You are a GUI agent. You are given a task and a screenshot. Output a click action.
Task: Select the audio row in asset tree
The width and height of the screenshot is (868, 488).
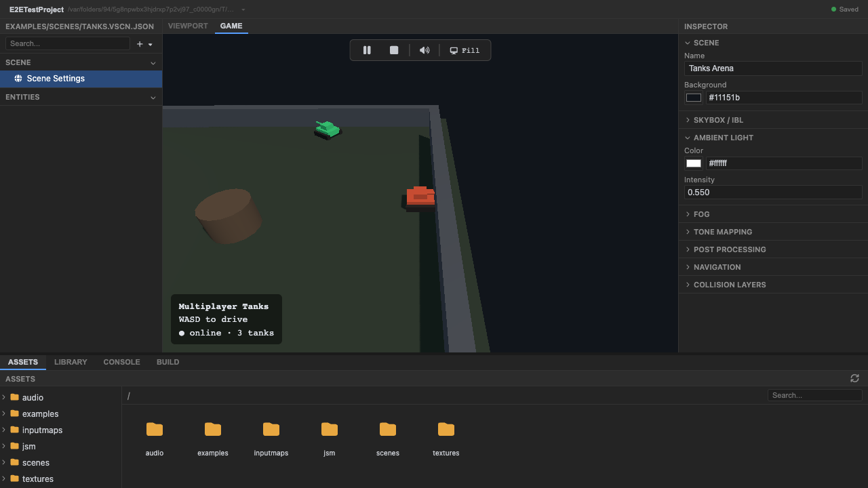pos(60,398)
